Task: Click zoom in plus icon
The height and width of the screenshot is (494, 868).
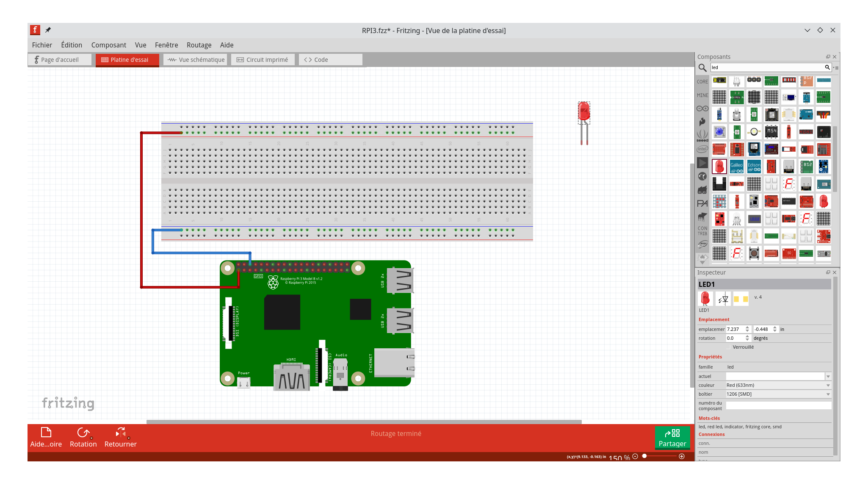Action: tap(682, 456)
